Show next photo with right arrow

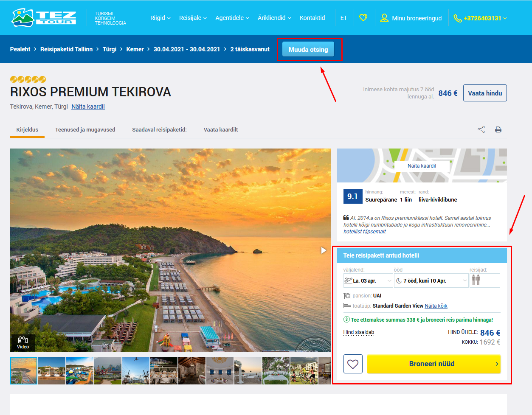pos(324,250)
